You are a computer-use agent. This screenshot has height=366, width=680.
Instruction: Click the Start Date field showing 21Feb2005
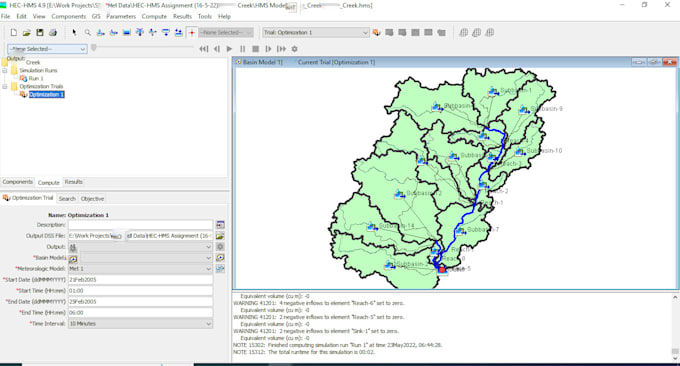(140, 280)
